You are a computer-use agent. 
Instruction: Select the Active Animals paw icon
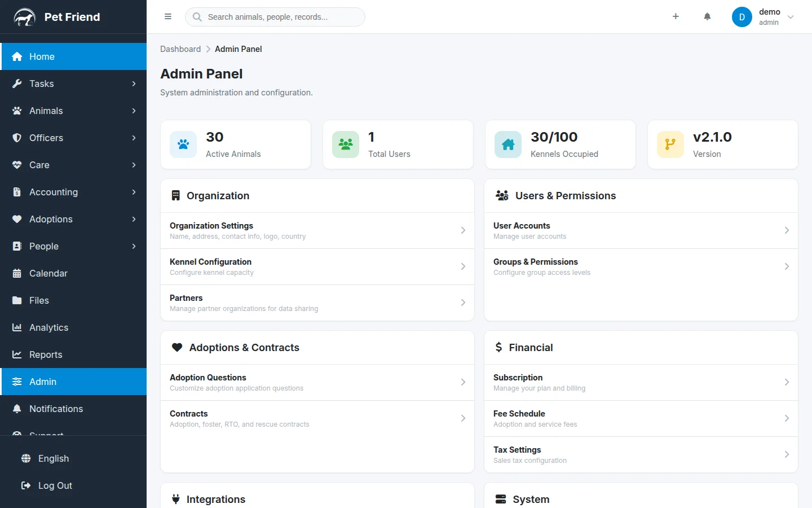pyautogui.click(x=183, y=144)
